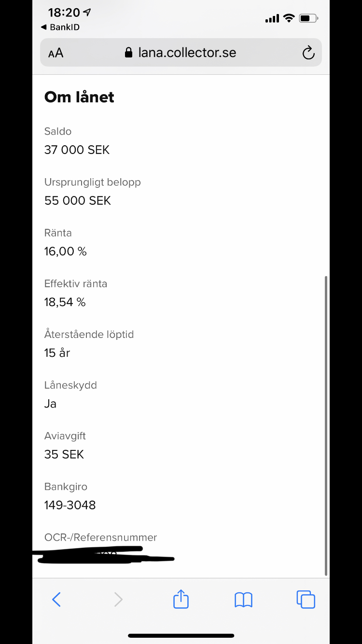Tap the padlock icon in address bar
The width and height of the screenshot is (362, 644).
click(128, 53)
